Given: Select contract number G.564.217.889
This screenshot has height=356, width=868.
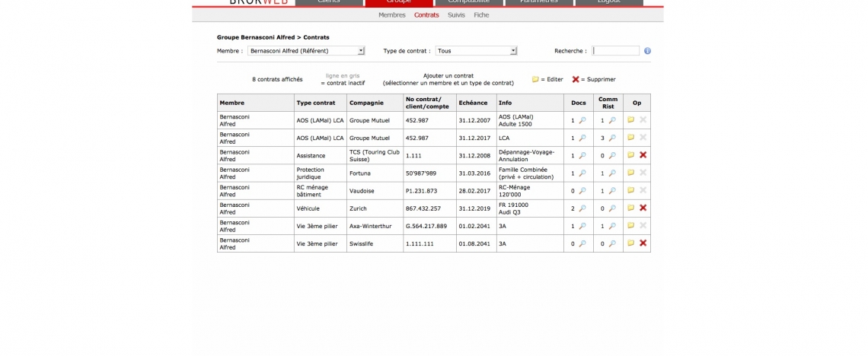Looking at the screenshot, I should pos(426,226).
